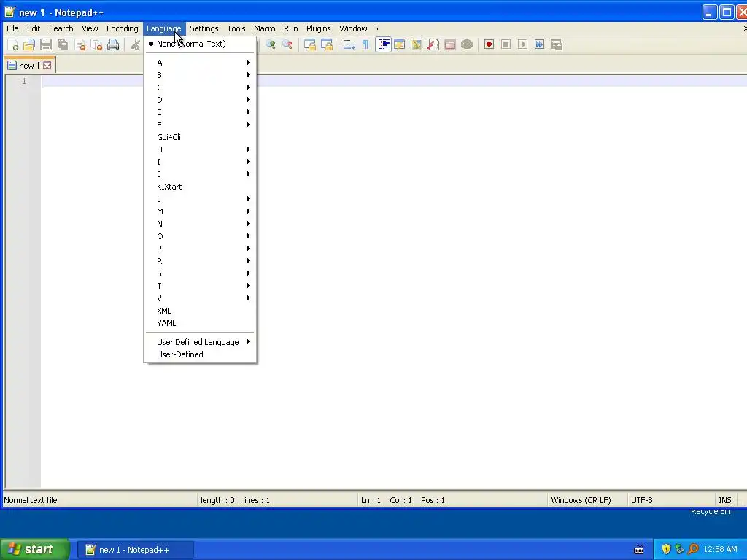Click Save Current Recorded Macro icon
Viewport: 747px width, 560px height.
pos(557,44)
